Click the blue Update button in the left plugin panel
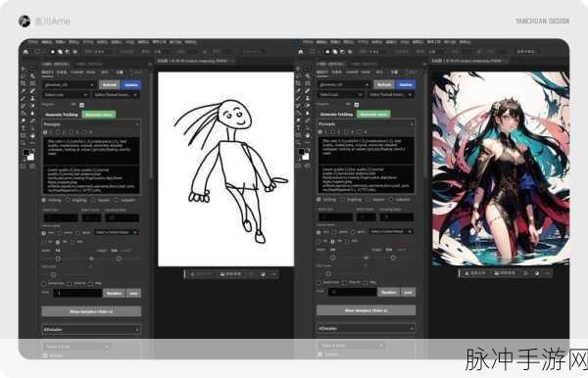This screenshot has width=588, height=378. tap(131, 85)
